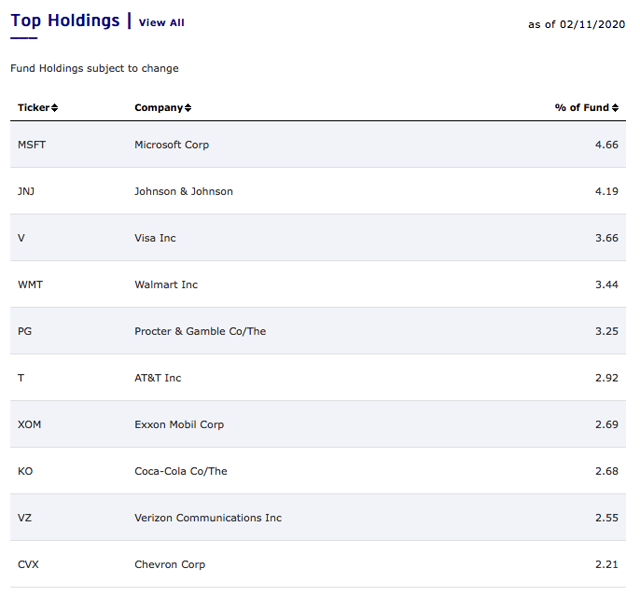Click the Company column sort arrows icon
Image resolution: width=640 pixels, height=596 pixels.
[x=188, y=108]
